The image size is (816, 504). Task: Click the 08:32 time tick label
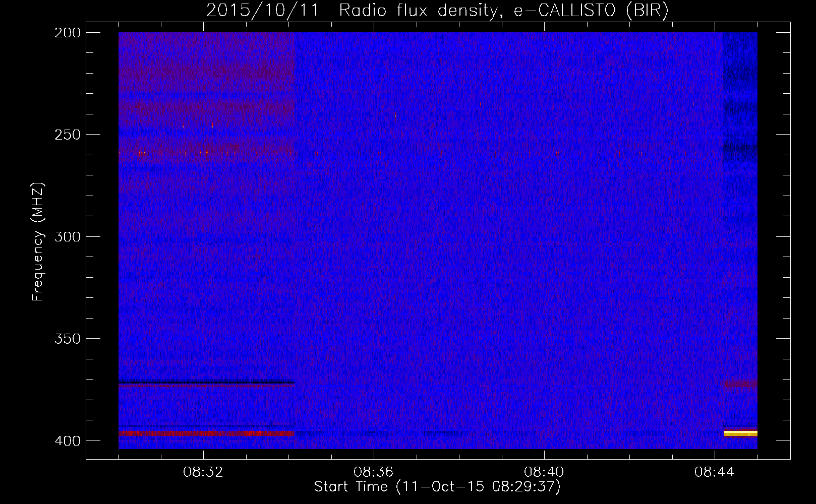[203, 472]
